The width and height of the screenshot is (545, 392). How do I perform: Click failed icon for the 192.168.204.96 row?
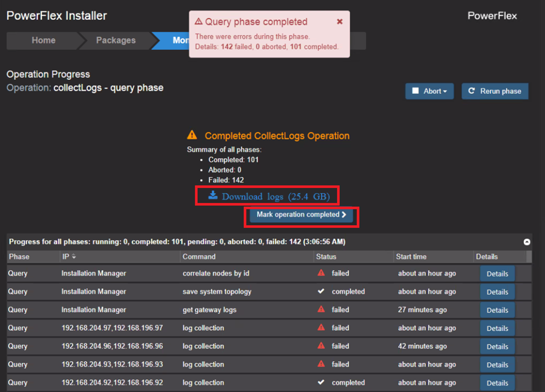point(321,346)
